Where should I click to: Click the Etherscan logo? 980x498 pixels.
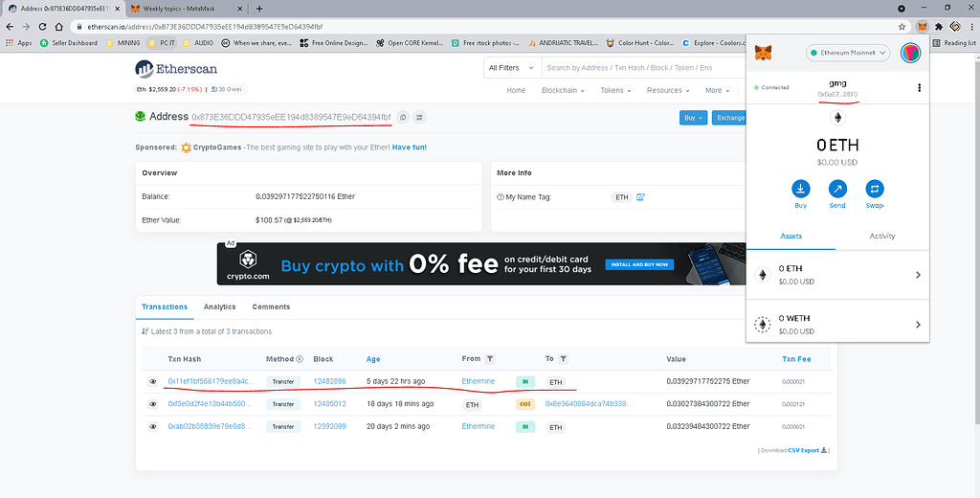(176, 69)
